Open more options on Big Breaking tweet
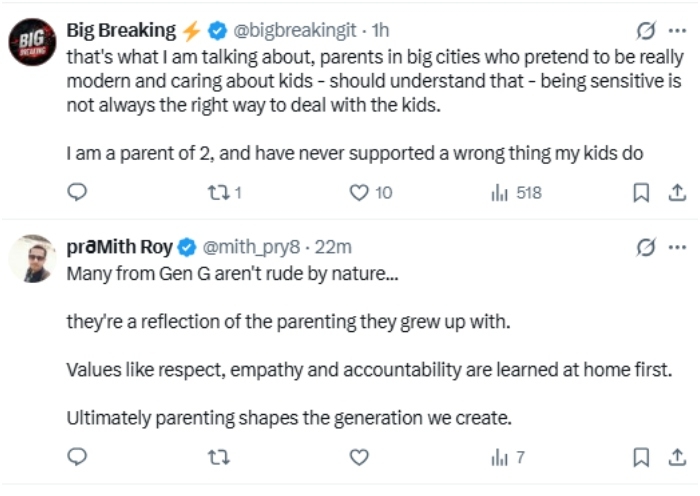 [x=677, y=31]
